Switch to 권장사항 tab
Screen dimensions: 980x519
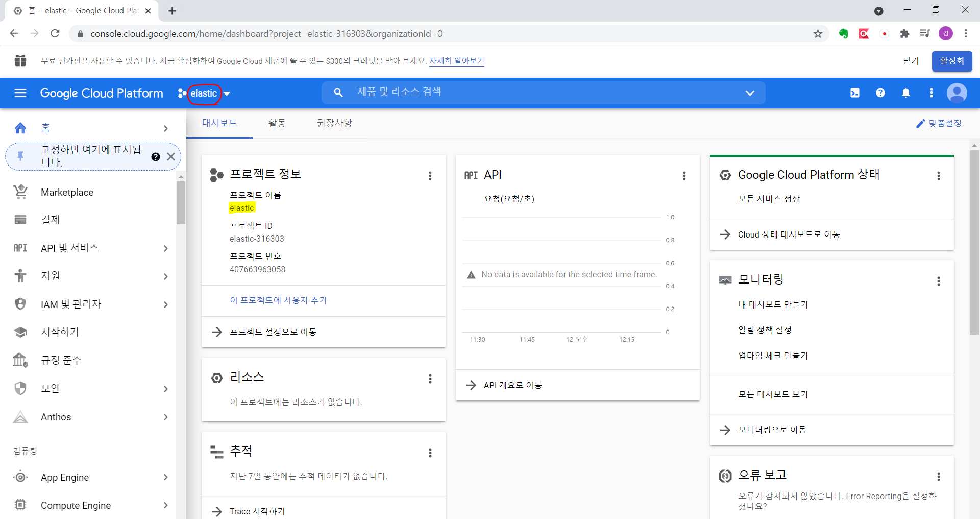pyautogui.click(x=334, y=123)
